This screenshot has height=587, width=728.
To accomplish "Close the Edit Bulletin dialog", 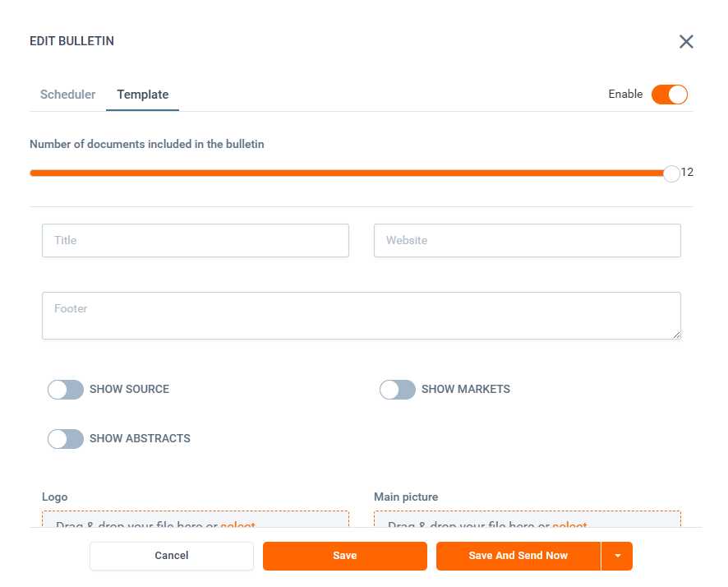I will click(686, 42).
